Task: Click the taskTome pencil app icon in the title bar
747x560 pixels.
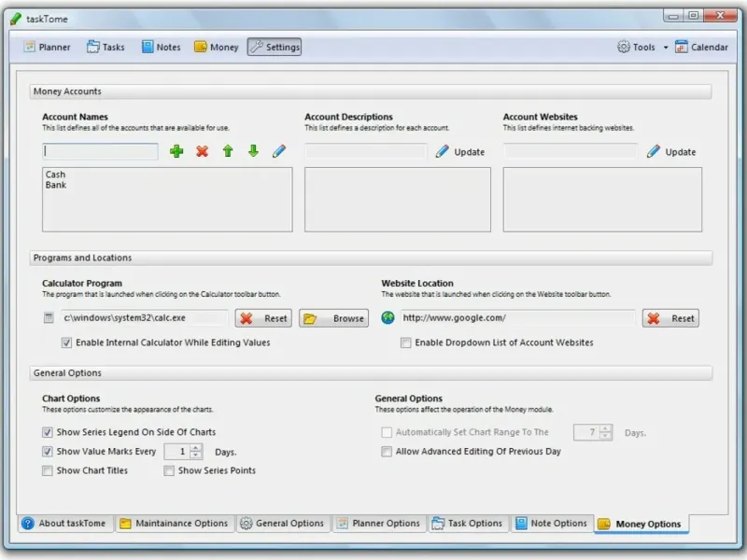Action: [16, 19]
